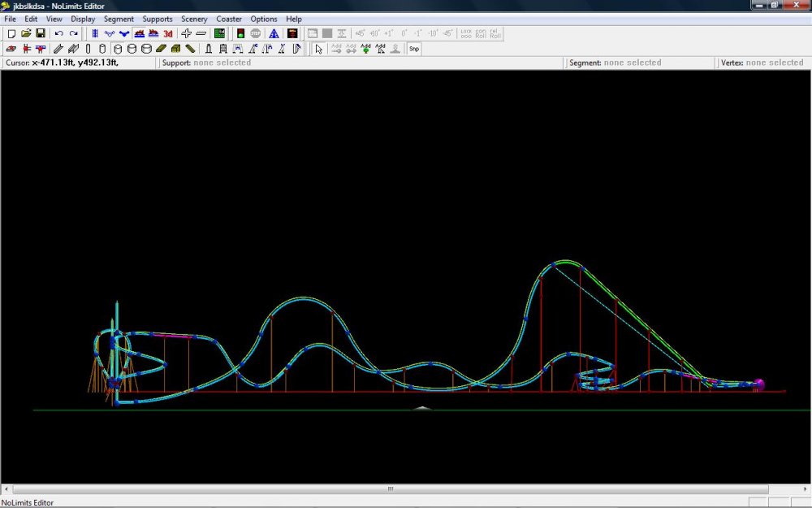This screenshot has height=508, width=812.
Task: Switch to the red 3d view
Action: (168, 33)
